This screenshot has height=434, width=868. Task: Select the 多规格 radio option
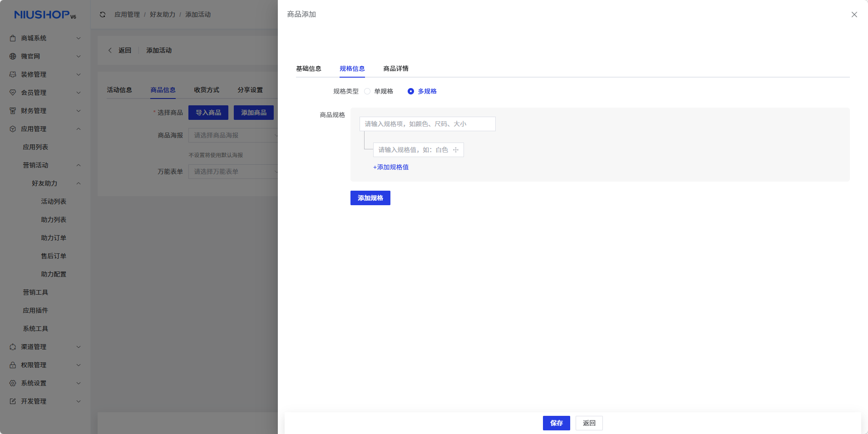[422, 91]
